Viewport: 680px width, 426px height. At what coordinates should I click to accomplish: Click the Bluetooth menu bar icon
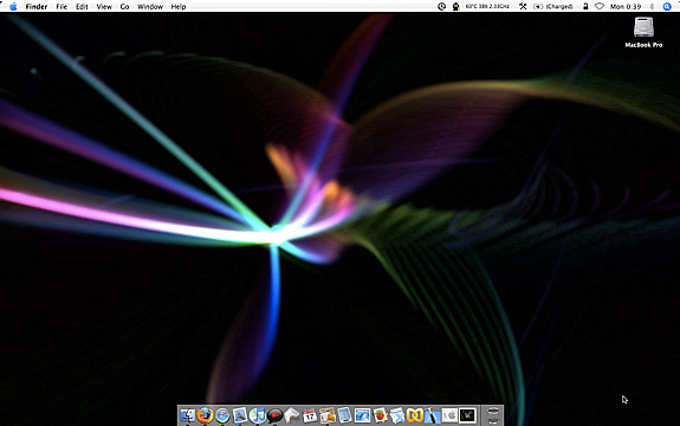click(x=652, y=7)
